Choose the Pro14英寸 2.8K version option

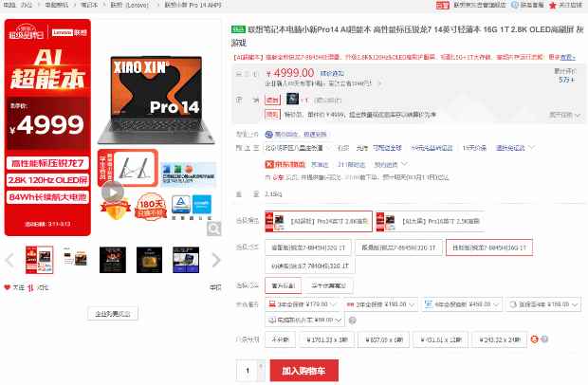pyautogui.click(x=319, y=221)
